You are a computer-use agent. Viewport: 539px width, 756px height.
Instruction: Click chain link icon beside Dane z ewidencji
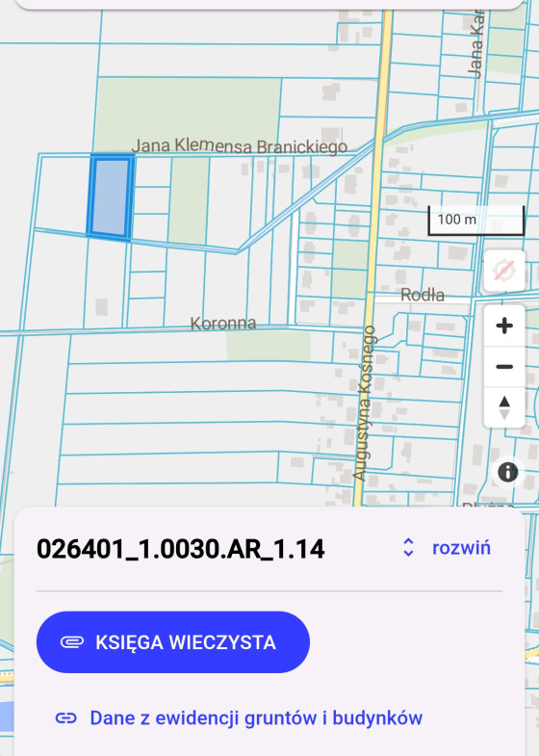point(66,717)
